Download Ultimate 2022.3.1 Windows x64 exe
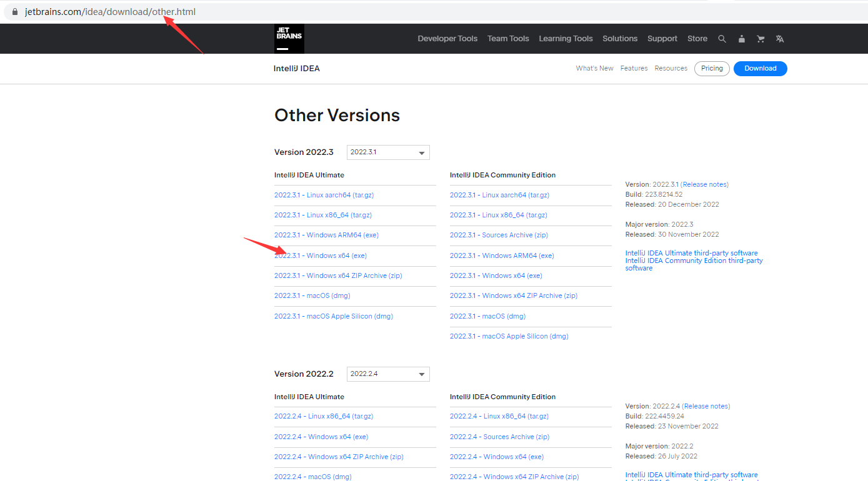The height and width of the screenshot is (481, 868). click(x=321, y=255)
